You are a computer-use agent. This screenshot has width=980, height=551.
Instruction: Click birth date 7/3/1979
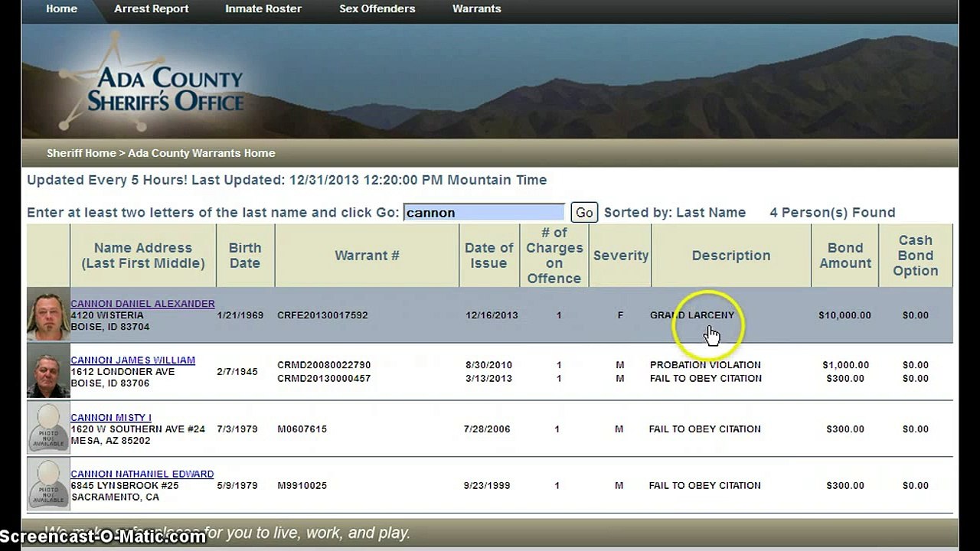(237, 429)
